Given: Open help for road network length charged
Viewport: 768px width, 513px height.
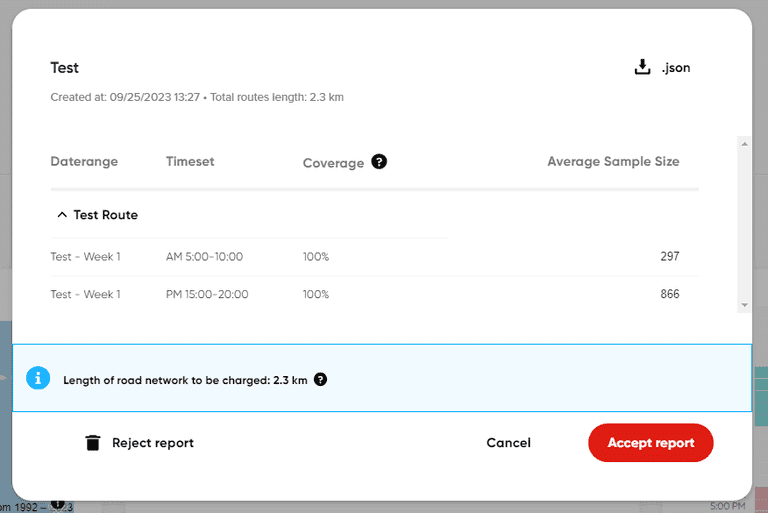Looking at the screenshot, I should click(320, 380).
